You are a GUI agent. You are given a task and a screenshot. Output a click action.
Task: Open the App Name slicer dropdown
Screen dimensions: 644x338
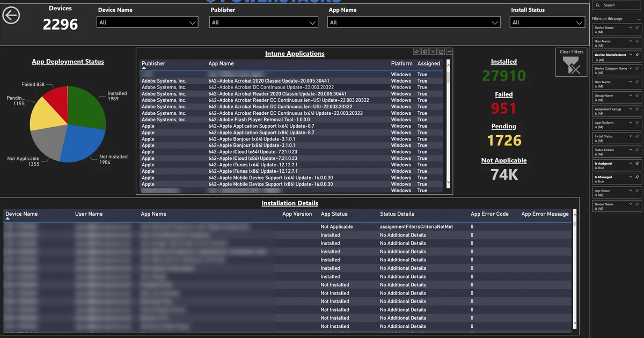[x=495, y=23]
